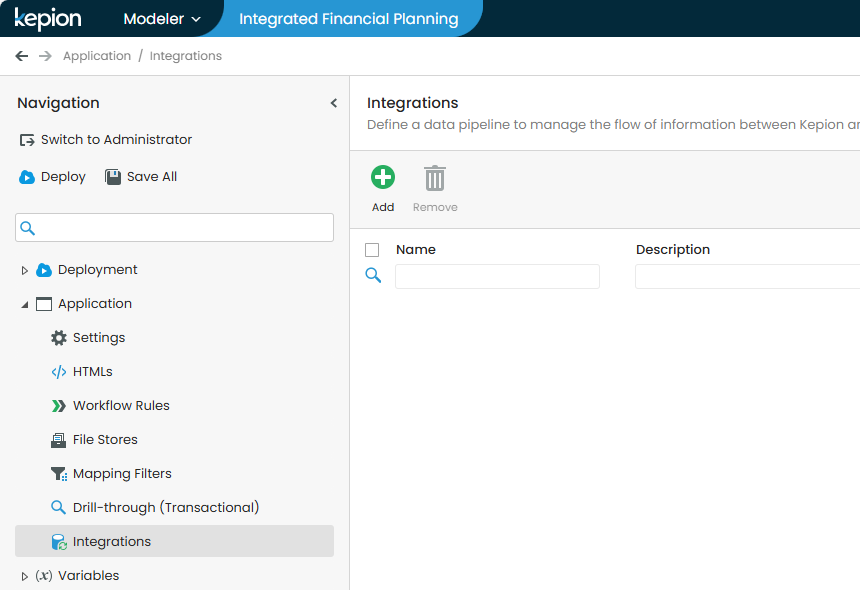Click the Remove trash can icon
This screenshot has width=860, height=590.
[x=435, y=178]
